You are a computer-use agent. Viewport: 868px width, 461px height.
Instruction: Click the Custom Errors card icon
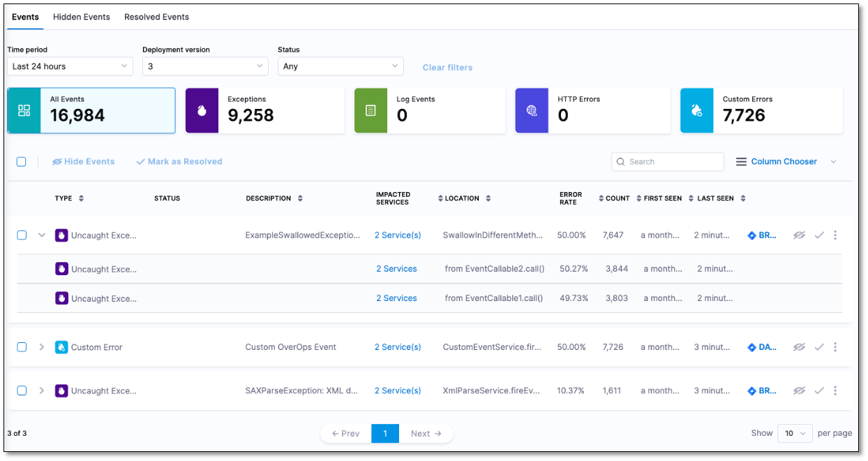click(x=696, y=110)
